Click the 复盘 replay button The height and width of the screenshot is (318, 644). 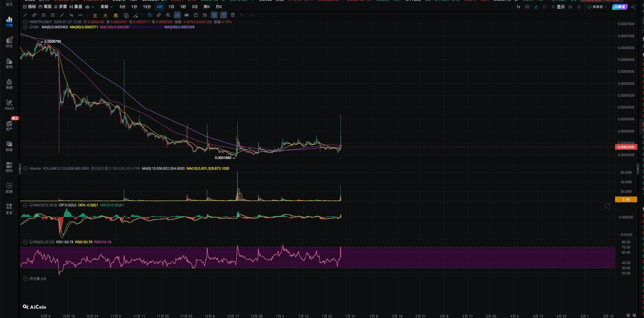tap(76, 7)
